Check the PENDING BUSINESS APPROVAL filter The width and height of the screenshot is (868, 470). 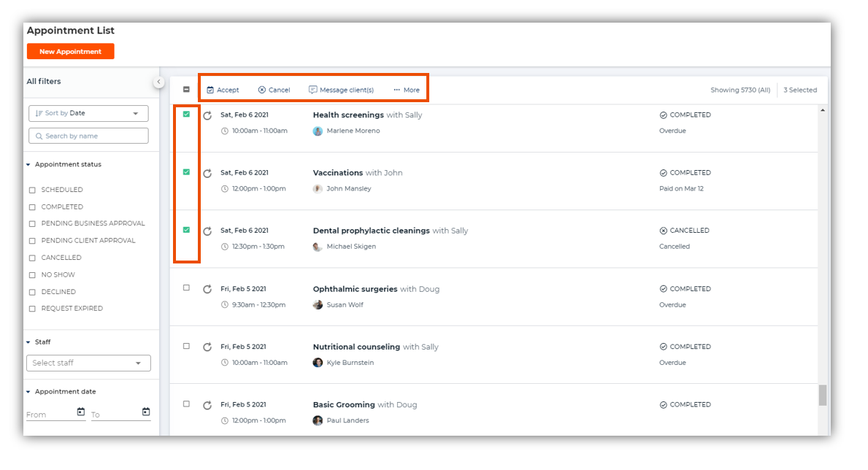(32, 223)
